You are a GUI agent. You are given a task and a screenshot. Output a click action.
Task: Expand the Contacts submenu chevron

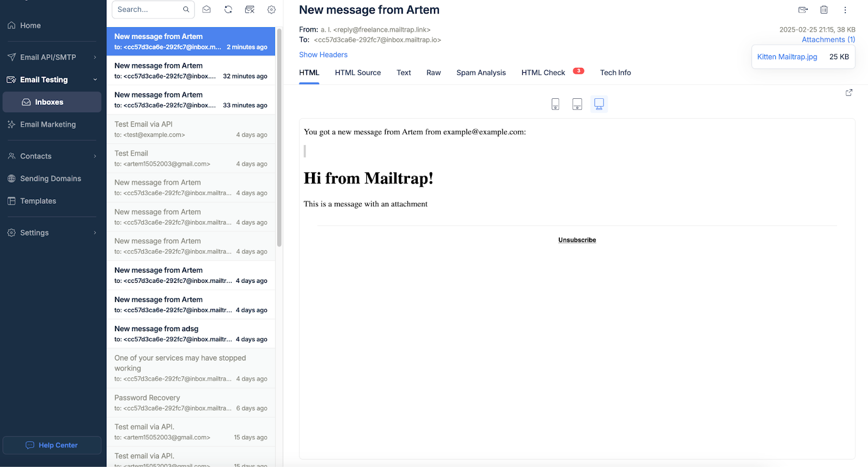[x=95, y=156]
